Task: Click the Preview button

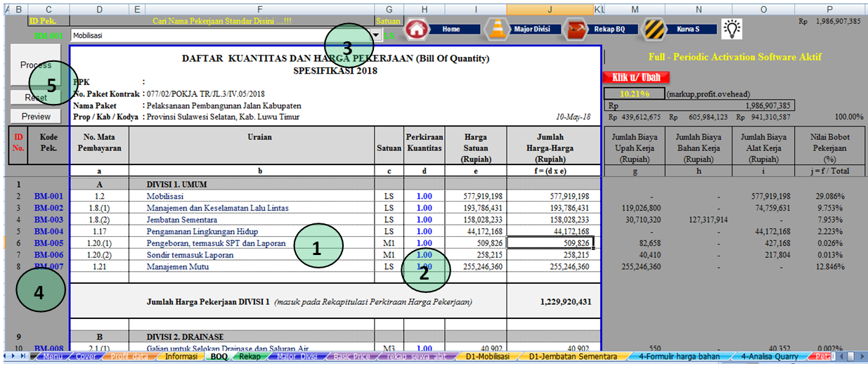Action: [x=36, y=117]
